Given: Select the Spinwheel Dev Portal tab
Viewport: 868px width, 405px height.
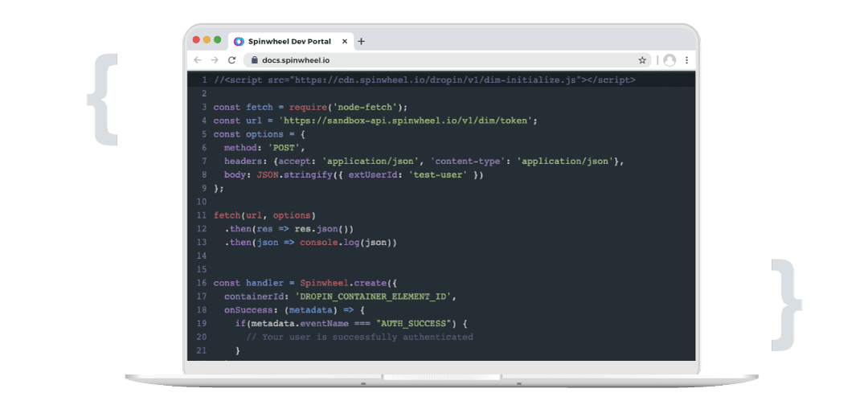Looking at the screenshot, I should click(x=291, y=42).
